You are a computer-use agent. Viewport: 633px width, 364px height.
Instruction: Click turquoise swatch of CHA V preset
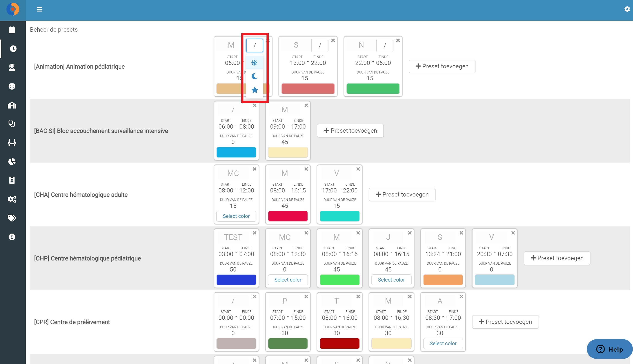[x=340, y=216]
